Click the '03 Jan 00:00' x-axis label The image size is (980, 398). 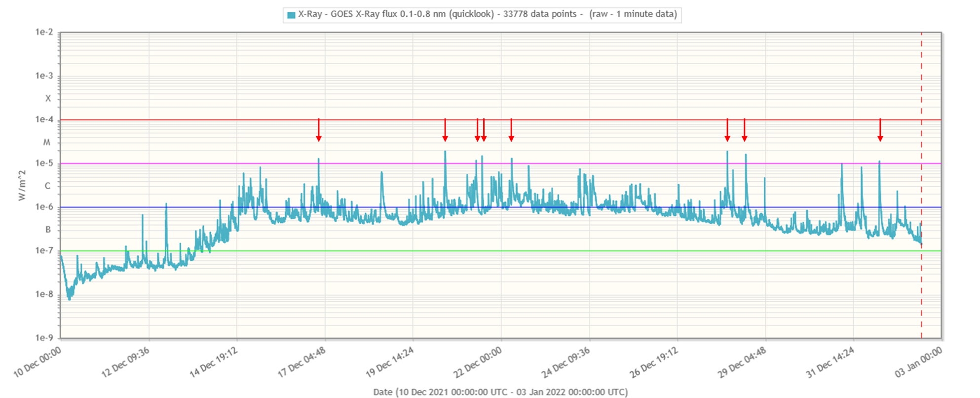pyautogui.click(x=918, y=362)
